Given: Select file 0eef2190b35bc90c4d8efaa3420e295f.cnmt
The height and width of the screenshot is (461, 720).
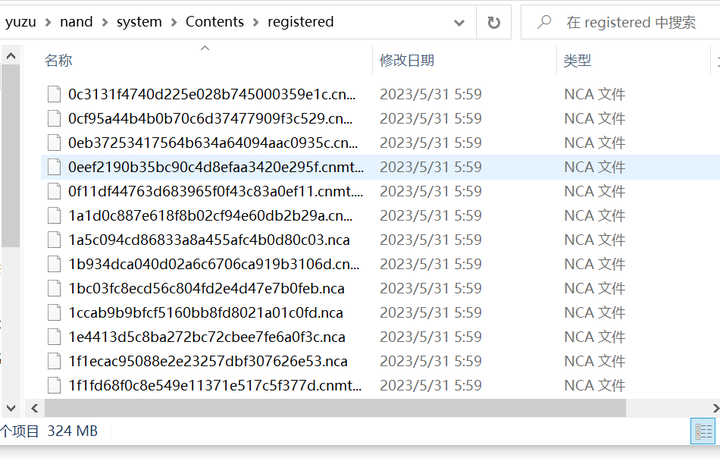Looking at the screenshot, I should 216,167.
